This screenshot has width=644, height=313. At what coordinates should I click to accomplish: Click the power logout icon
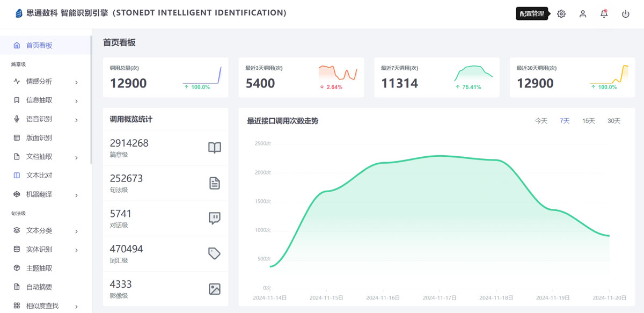(x=626, y=14)
